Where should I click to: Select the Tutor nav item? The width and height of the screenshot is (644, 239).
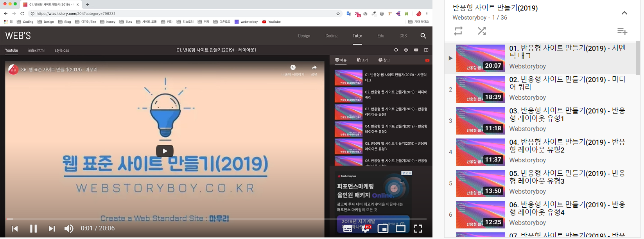pos(357,36)
